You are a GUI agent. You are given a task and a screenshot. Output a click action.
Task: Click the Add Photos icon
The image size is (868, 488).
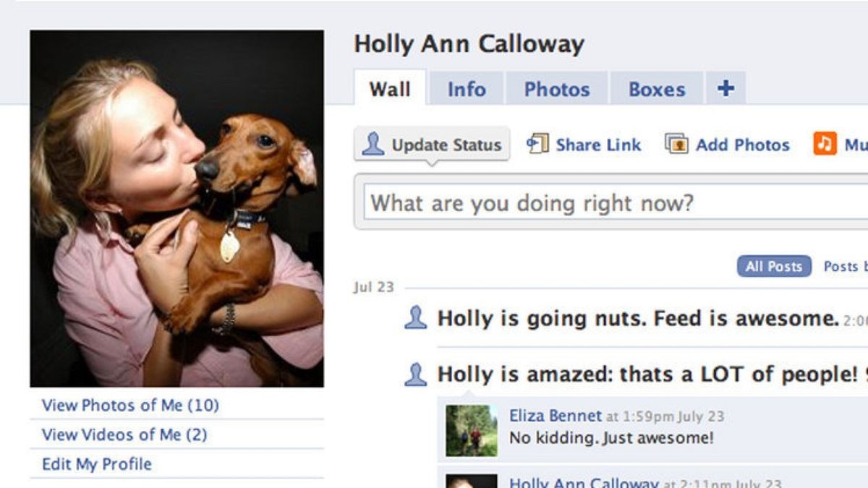[676, 144]
